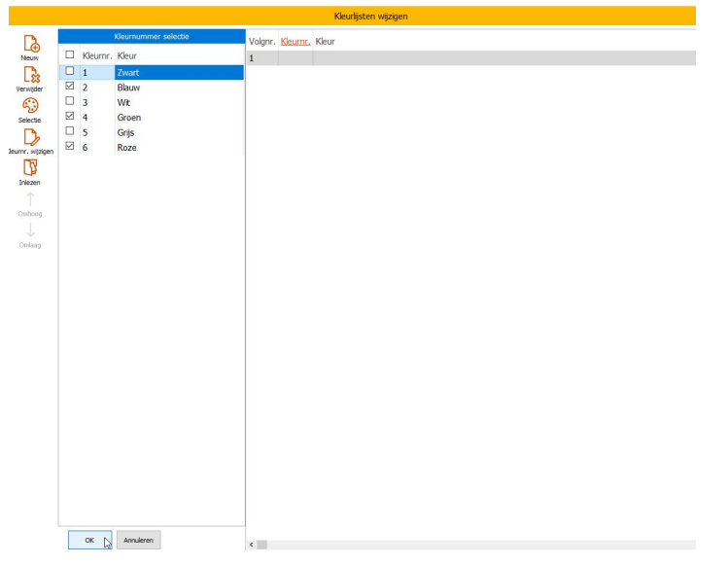Click the Inlezen import icon
Screen dimensions: 728x565
(x=30, y=167)
